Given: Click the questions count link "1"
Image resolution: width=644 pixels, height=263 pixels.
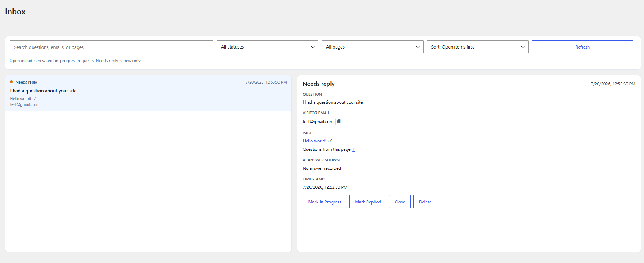Looking at the screenshot, I should pyautogui.click(x=353, y=149).
